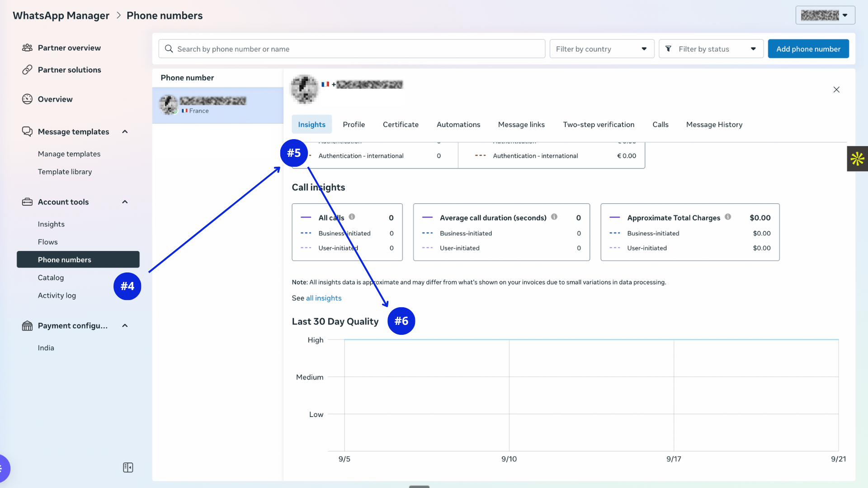
Task: Click the Message templates chat icon
Action: (x=27, y=131)
